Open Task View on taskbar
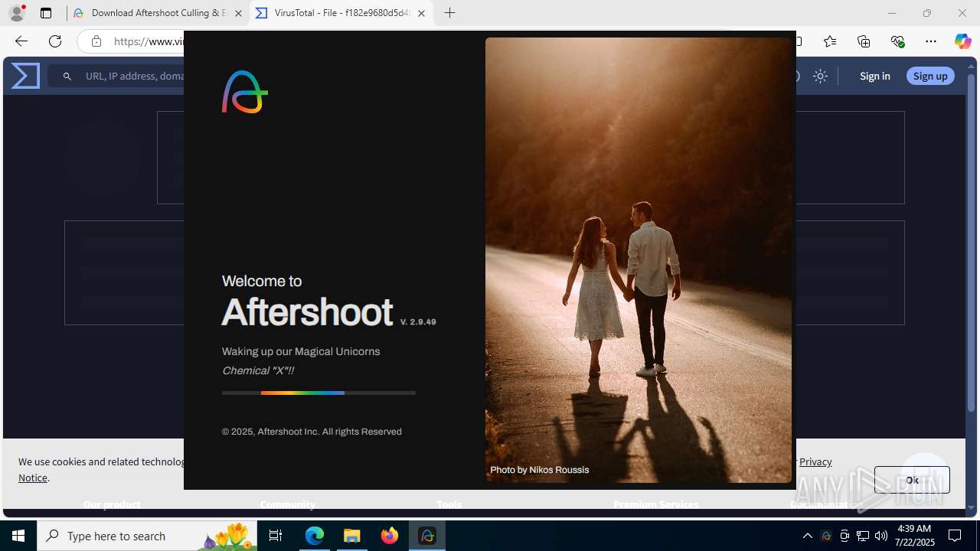 pyautogui.click(x=276, y=536)
